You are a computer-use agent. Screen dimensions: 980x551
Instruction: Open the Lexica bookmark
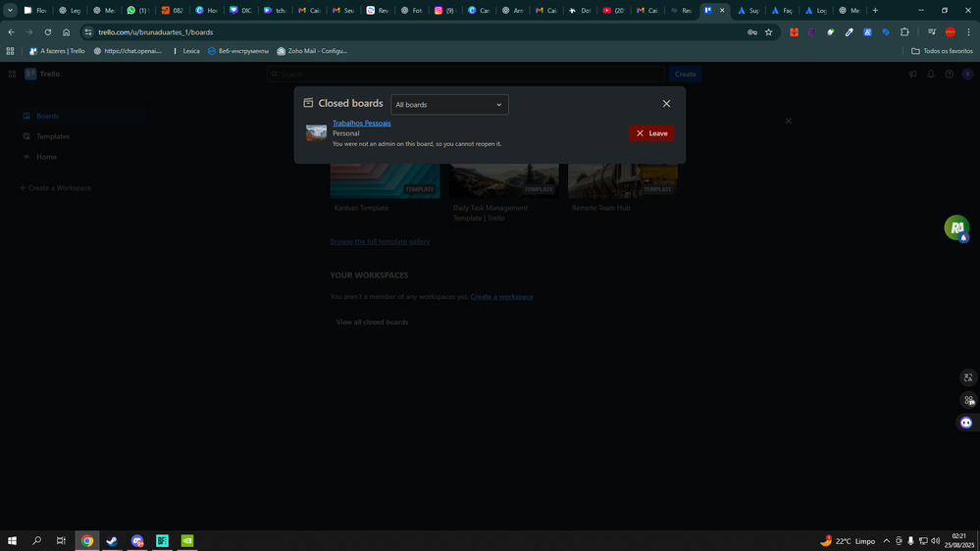pyautogui.click(x=186, y=51)
